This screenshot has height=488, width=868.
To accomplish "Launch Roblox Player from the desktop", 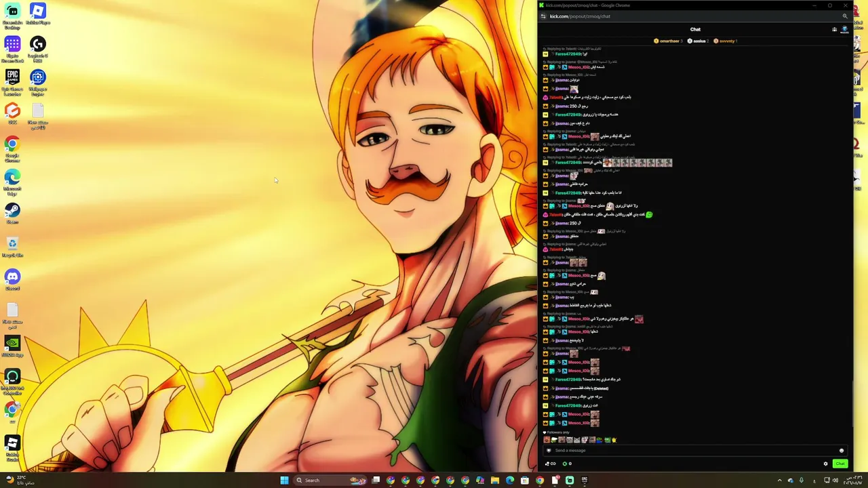I will tap(38, 14).
